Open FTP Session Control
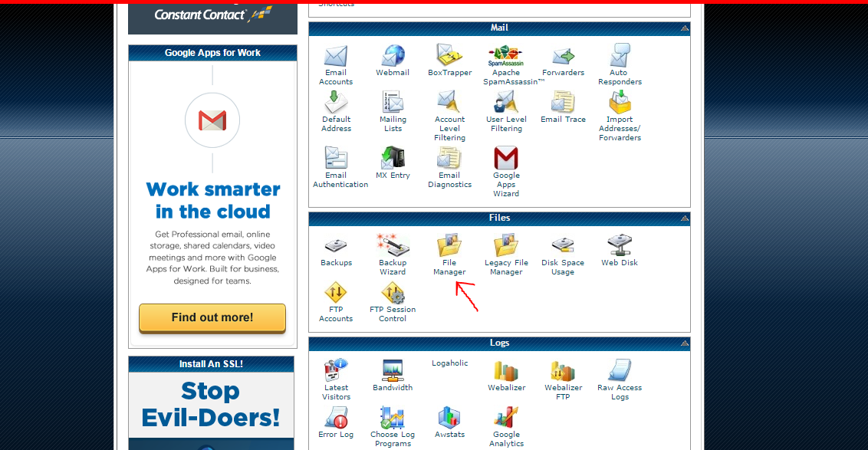 point(393,302)
